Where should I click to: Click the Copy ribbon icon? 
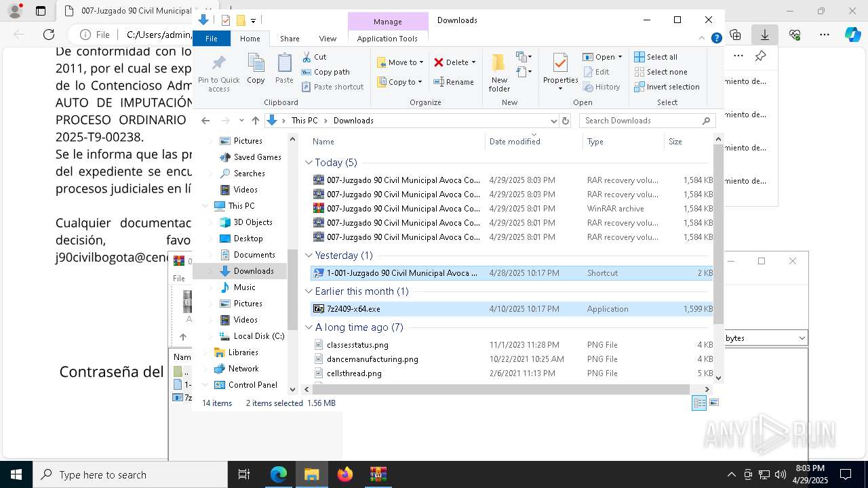tap(256, 69)
